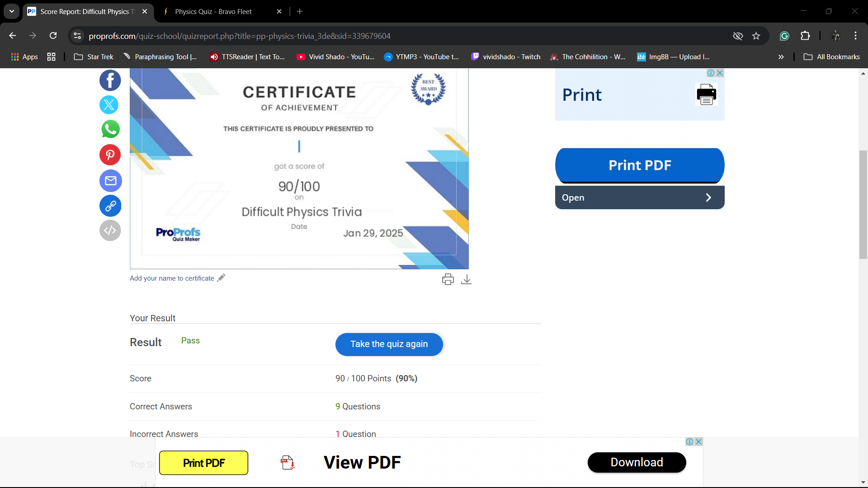Viewport: 868px width, 488px height.
Task: Click the PDF icon in bottom ad
Action: [x=288, y=463]
